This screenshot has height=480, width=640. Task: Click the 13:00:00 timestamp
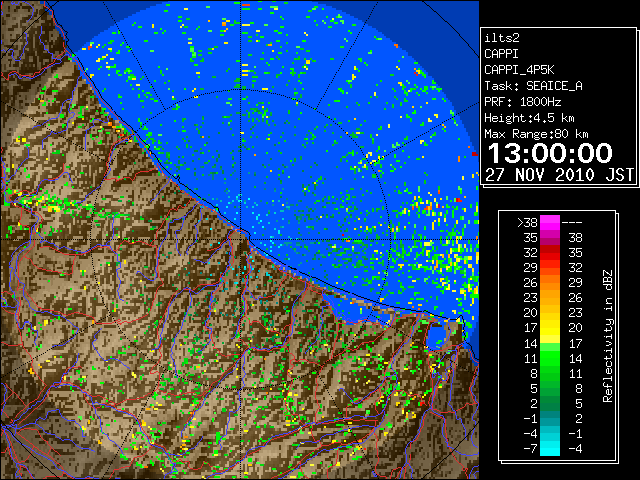[x=550, y=153]
